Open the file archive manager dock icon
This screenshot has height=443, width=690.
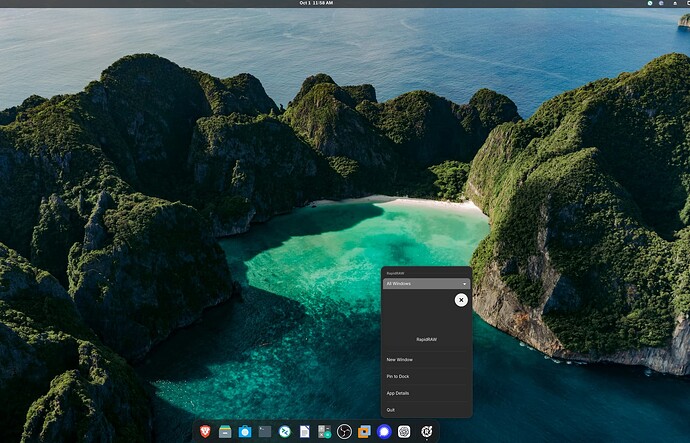225,432
